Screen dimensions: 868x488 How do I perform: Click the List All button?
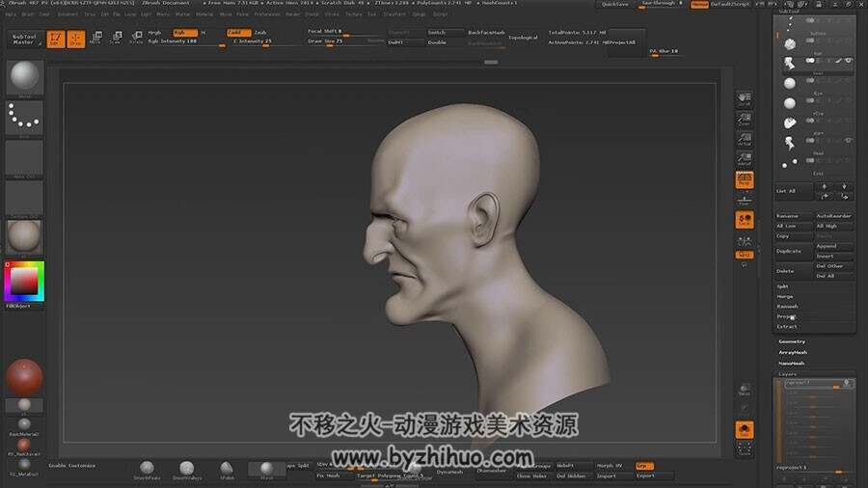794,191
